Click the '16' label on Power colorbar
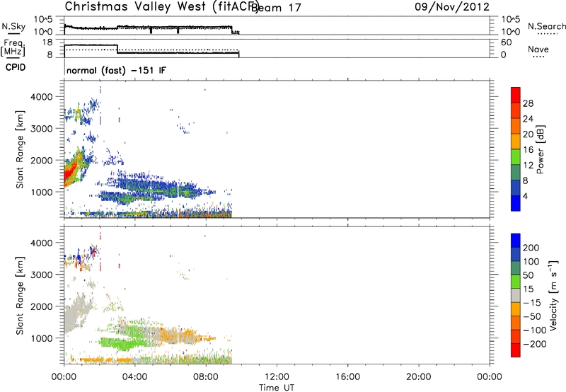Screen dimensions: 566x392 click(x=528, y=150)
